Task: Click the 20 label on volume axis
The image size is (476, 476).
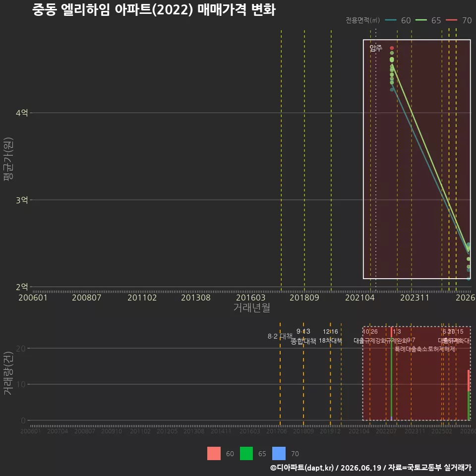Action: 21,349
